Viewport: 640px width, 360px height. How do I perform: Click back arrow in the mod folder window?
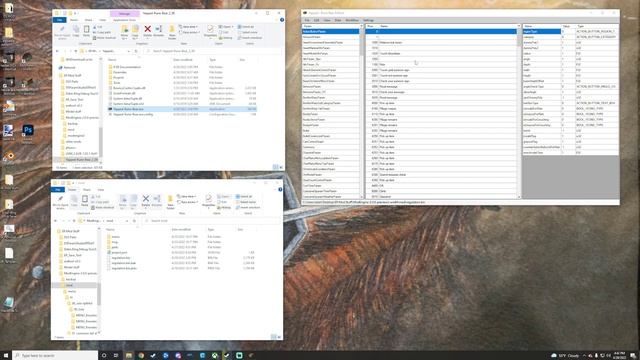click(56, 221)
